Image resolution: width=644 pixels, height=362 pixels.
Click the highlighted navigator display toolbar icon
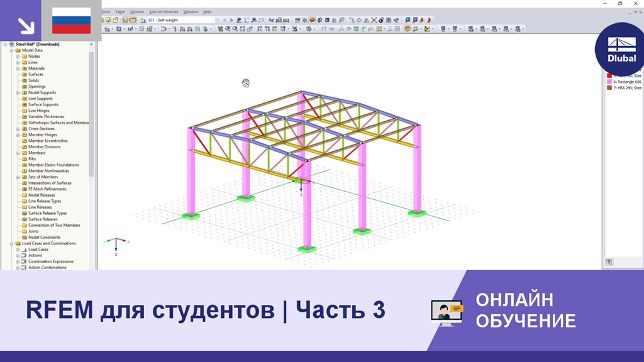125,19
